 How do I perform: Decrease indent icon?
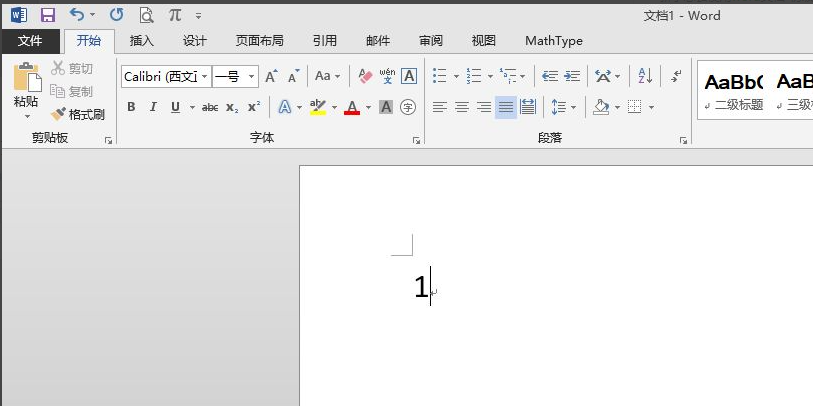pos(550,76)
